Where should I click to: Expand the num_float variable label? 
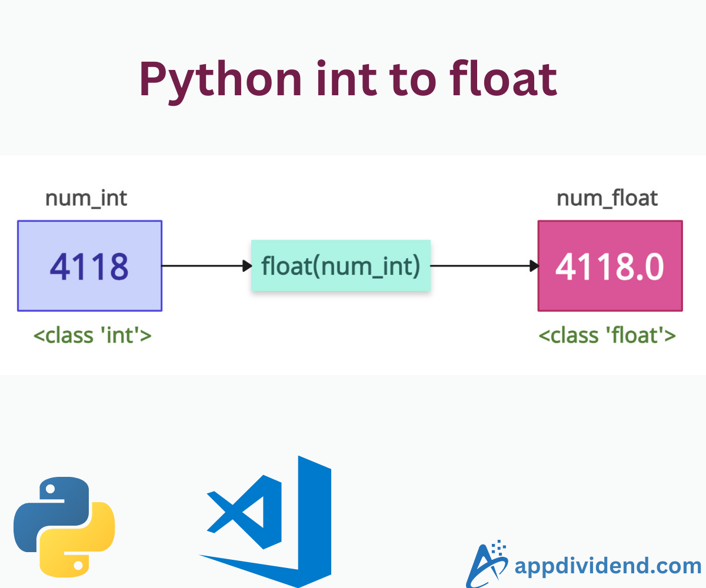pyautogui.click(x=607, y=198)
